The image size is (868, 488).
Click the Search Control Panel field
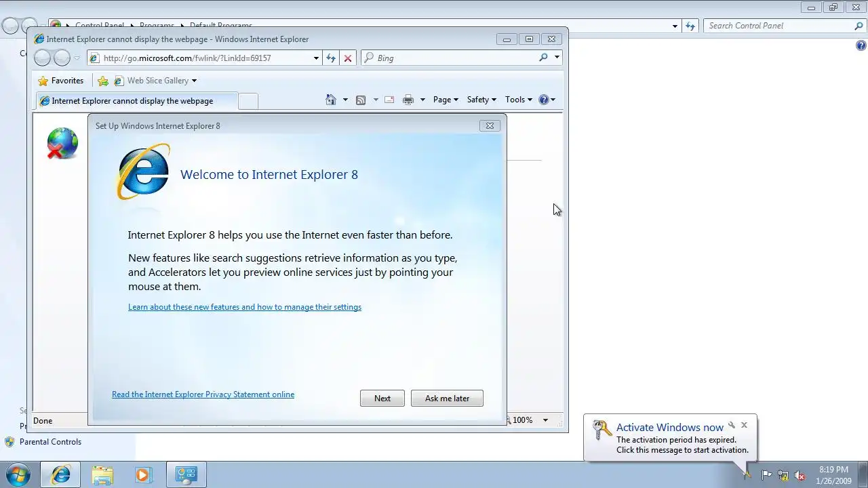pyautogui.click(x=778, y=26)
